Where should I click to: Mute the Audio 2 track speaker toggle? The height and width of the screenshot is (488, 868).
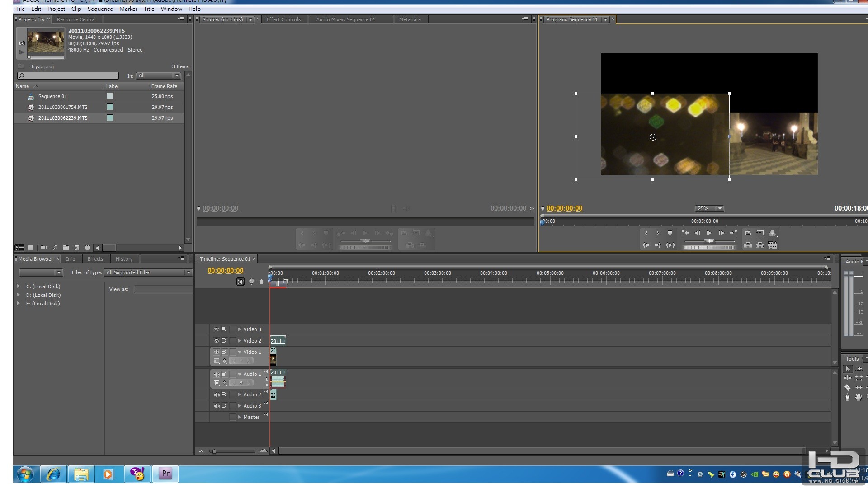[216, 394]
